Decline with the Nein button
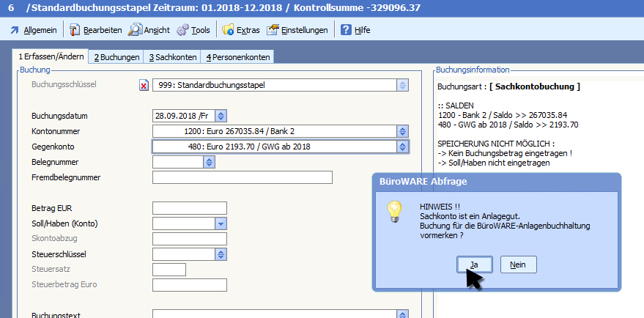 [x=518, y=265]
